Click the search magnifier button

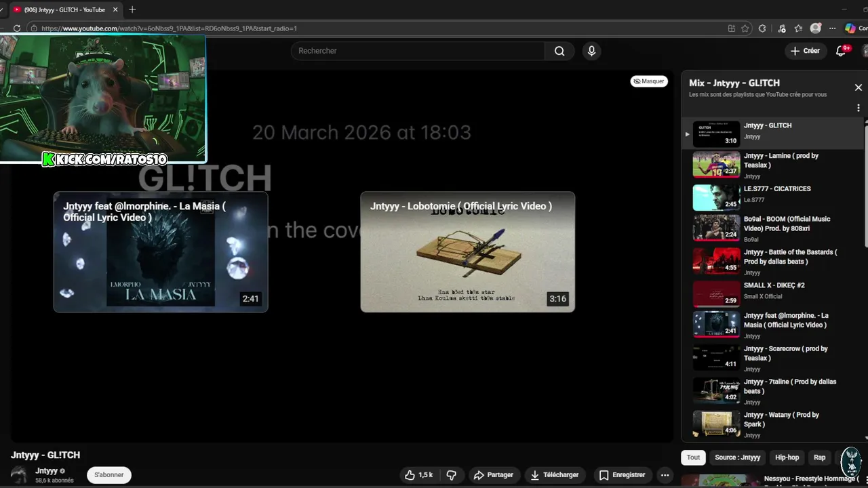[x=559, y=51]
